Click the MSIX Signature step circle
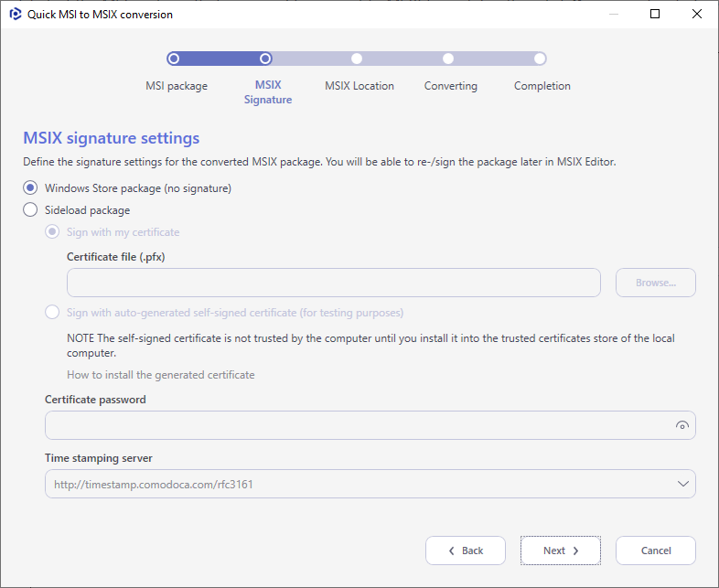The image size is (719, 588). [x=265, y=59]
